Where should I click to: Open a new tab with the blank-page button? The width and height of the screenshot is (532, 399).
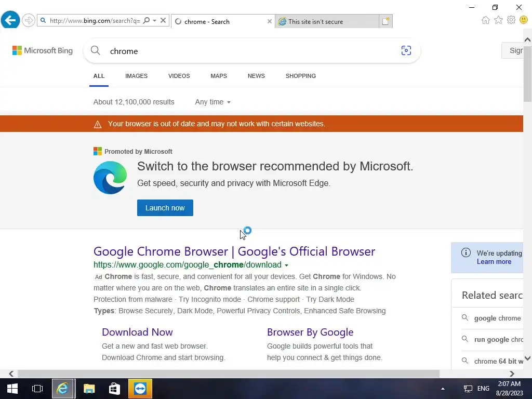(386, 21)
